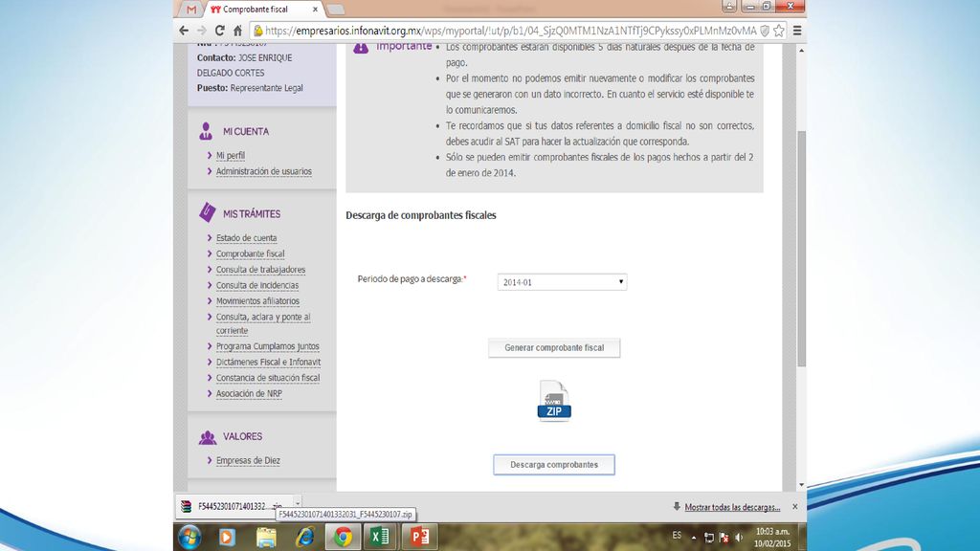This screenshot has height=551, width=980.
Task: Open the Empresas de Diez link
Action: click(x=248, y=460)
